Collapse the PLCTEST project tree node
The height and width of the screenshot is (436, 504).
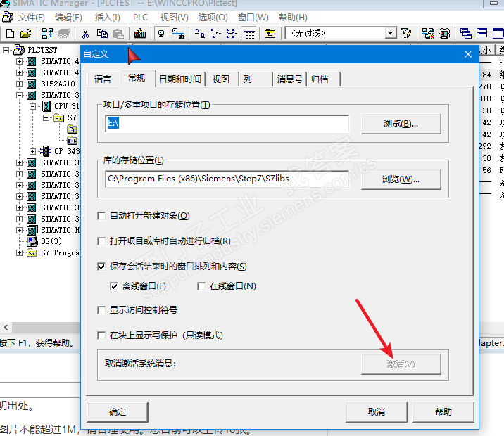tap(6, 50)
